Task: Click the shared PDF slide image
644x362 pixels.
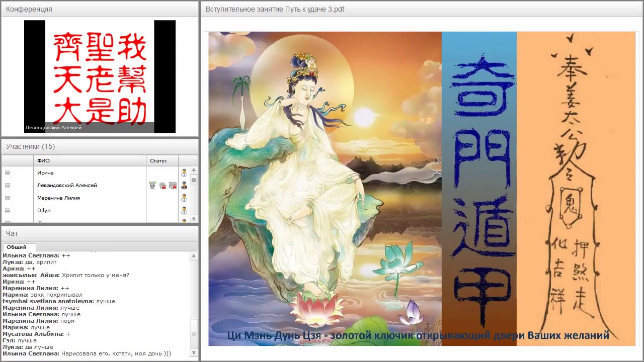Action: pyautogui.click(x=422, y=189)
